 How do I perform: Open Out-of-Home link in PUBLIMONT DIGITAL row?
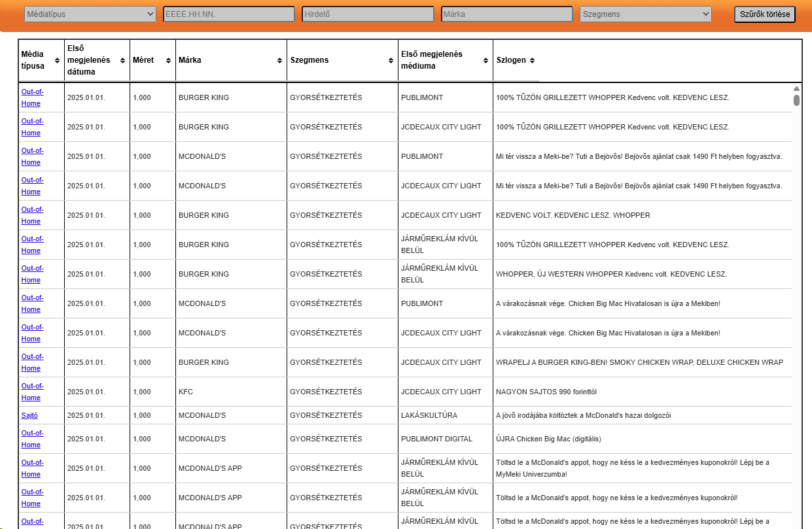pyautogui.click(x=32, y=439)
